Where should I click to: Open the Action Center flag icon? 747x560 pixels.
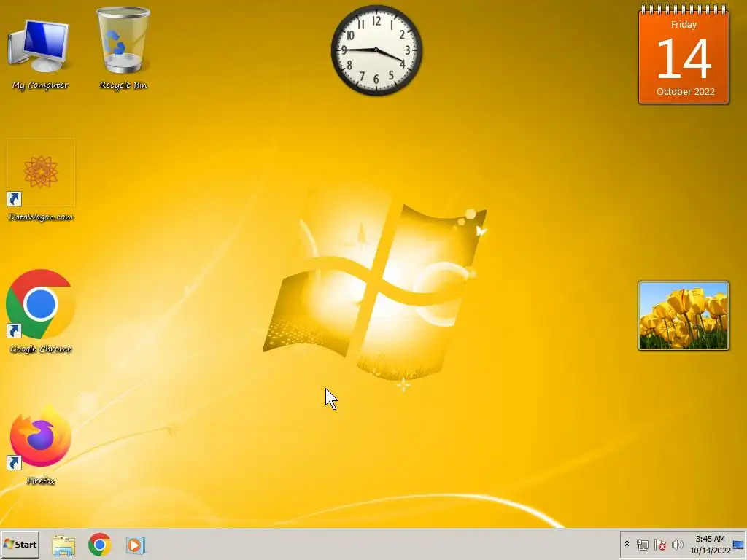(659, 544)
